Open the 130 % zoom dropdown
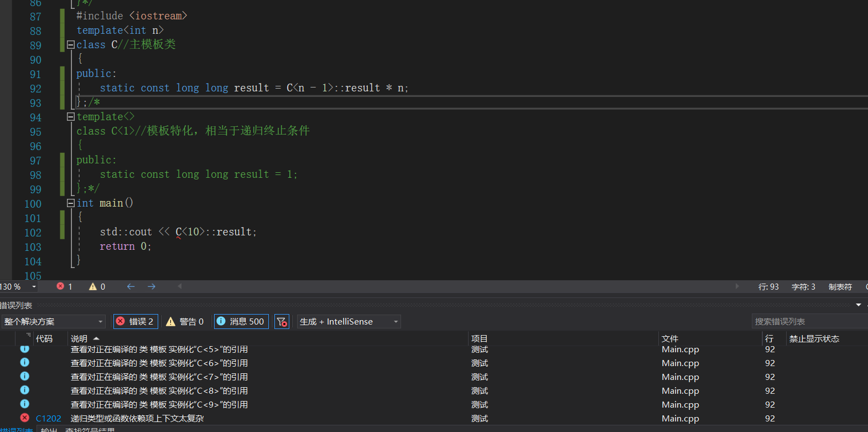The image size is (868, 432). point(34,286)
